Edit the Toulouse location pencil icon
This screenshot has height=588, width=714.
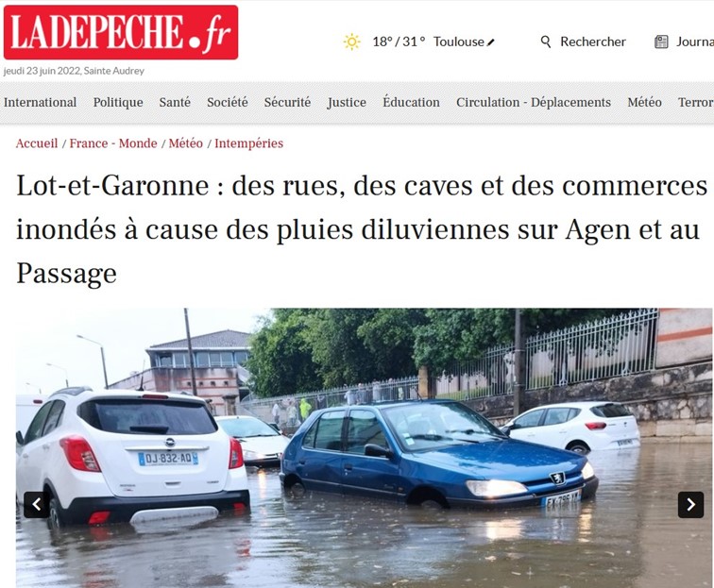[x=491, y=42]
